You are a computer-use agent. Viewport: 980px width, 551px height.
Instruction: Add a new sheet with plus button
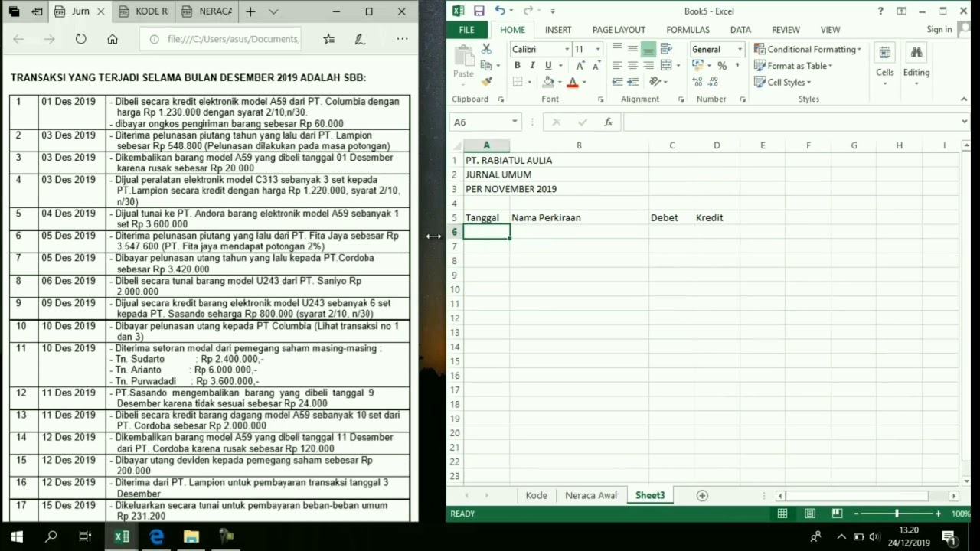(x=702, y=496)
